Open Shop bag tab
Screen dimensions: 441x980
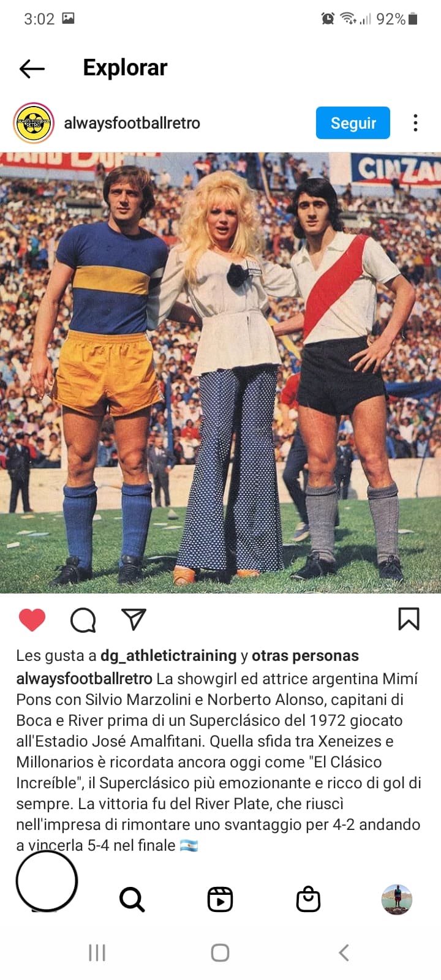pyautogui.click(x=308, y=899)
